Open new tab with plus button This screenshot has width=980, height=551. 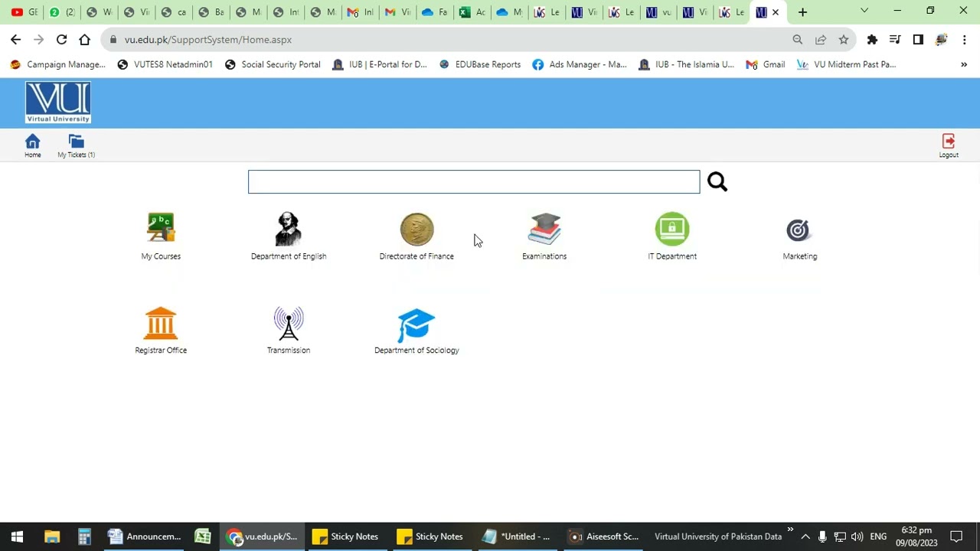pos(802,12)
